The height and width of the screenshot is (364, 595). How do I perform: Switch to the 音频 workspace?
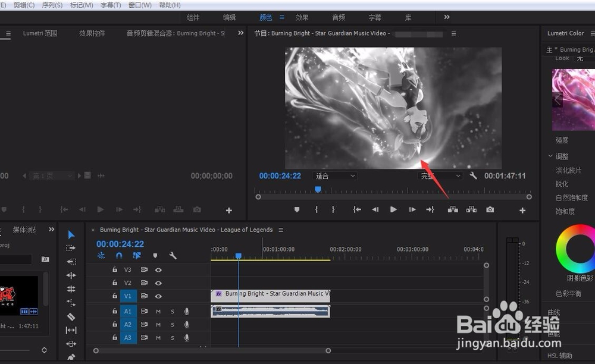(x=339, y=17)
